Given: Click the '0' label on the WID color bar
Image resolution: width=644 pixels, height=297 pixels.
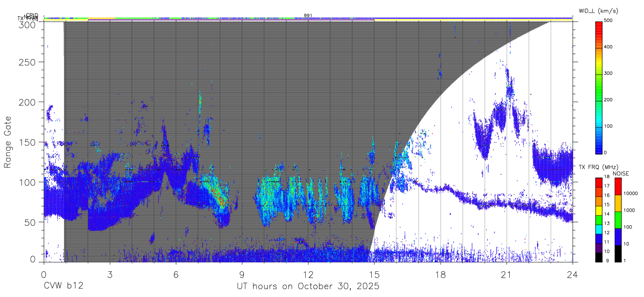Looking at the screenshot, I should point(606,152).
